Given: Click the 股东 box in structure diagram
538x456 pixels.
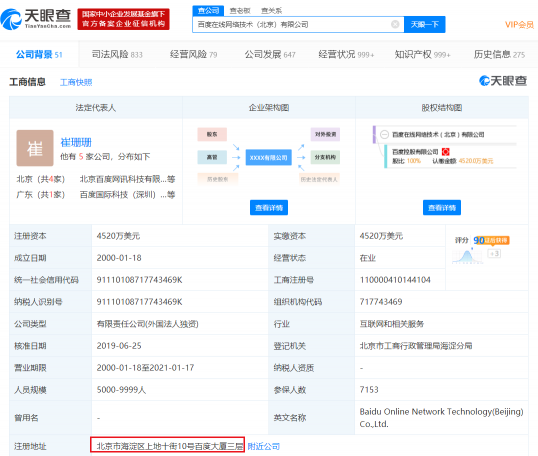Looking at the screenshot, I should pyautogui.click(x=212, y=134).
